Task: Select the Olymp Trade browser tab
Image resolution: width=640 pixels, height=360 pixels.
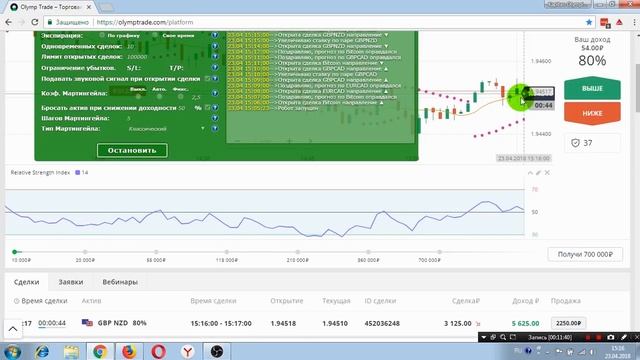Action: point(51,7)
